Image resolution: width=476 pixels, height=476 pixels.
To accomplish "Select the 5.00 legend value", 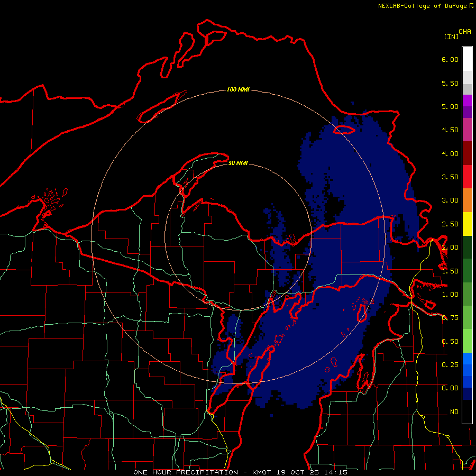I will point(450,106).
